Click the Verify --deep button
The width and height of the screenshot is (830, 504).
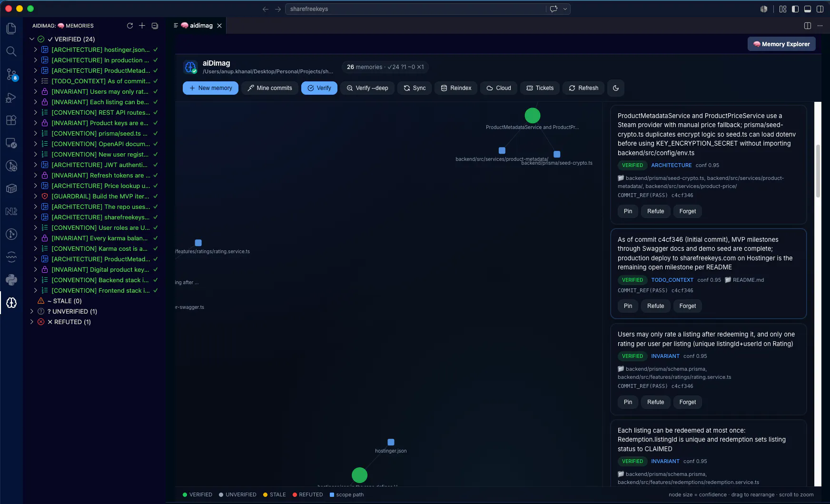point(367,88)
